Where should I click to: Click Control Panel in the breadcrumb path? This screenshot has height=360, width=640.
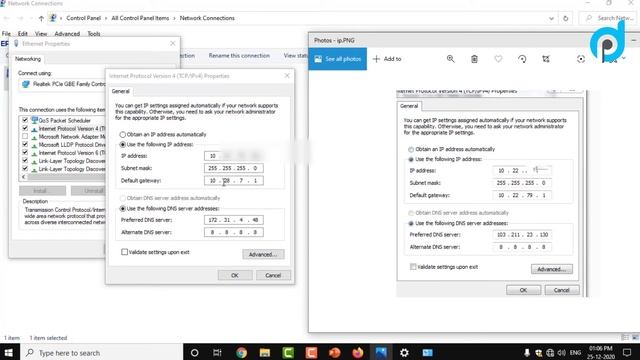click(83, 18)
